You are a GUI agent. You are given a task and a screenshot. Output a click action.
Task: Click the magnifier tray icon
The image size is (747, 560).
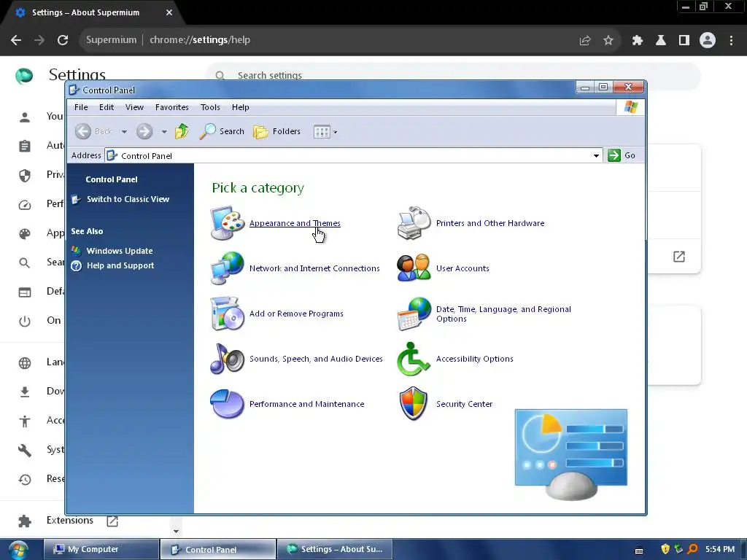(693, 549)
